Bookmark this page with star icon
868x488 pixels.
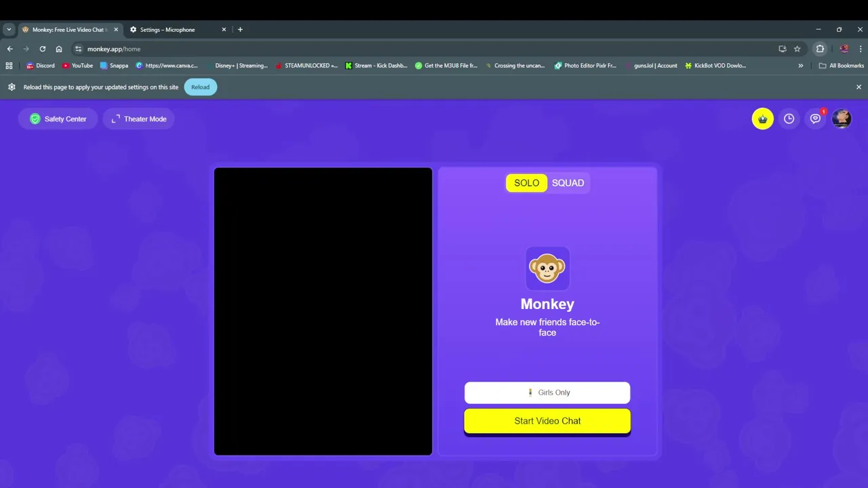797,49
